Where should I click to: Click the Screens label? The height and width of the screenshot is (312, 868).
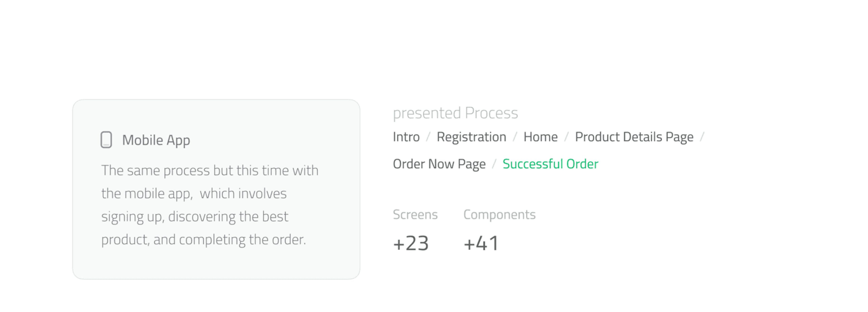[415, 214]
